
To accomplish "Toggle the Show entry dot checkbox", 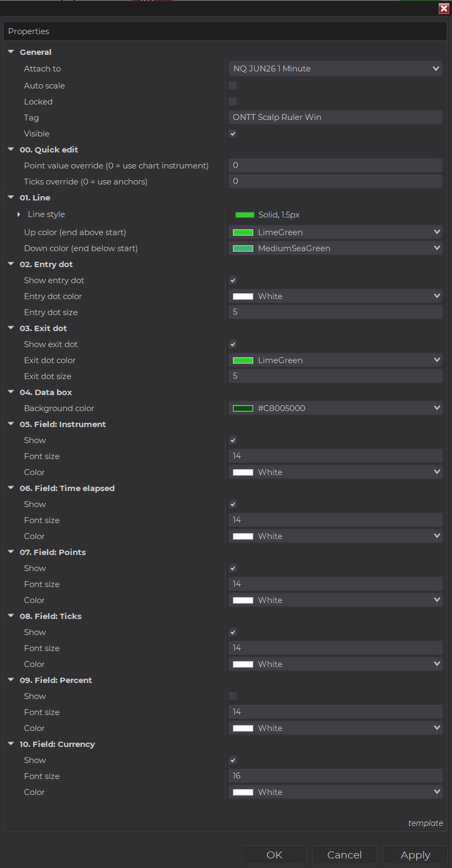I will pyautogui.click(x=233, y=280).
